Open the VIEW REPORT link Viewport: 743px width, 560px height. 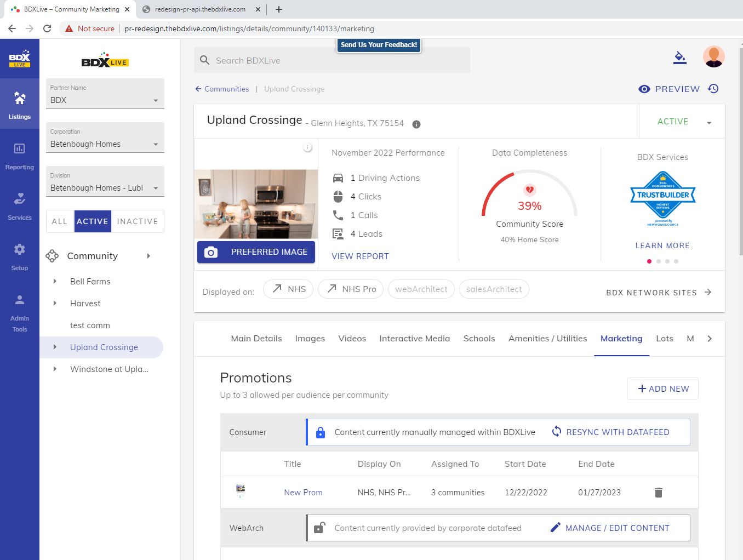point(360,256)
